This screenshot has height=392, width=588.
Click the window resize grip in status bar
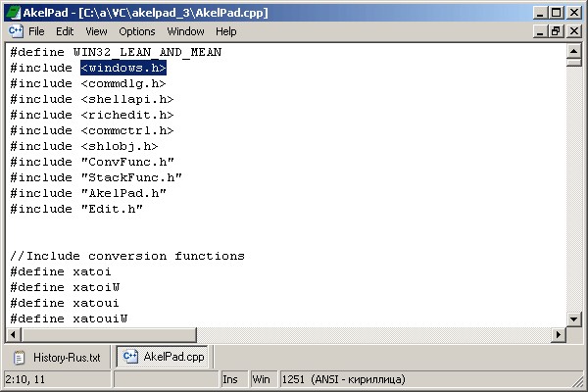tap(577, 382)
